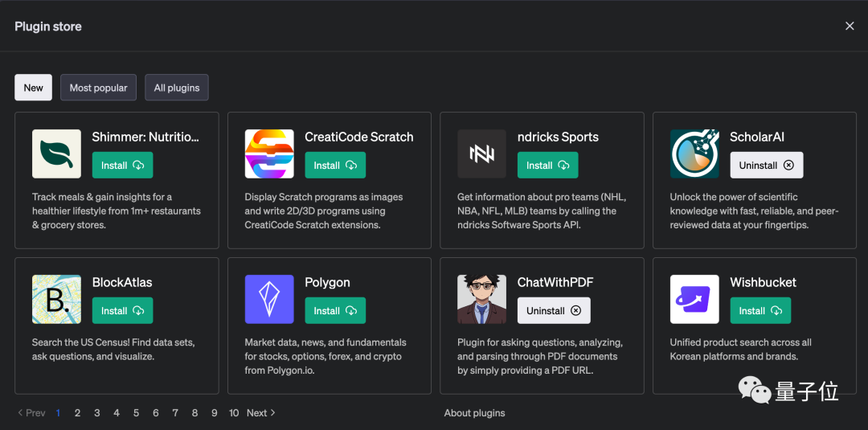Install the Shimmer Nutrition plugin
This screenshot has height=430, width=868.
tap(122, 166)
